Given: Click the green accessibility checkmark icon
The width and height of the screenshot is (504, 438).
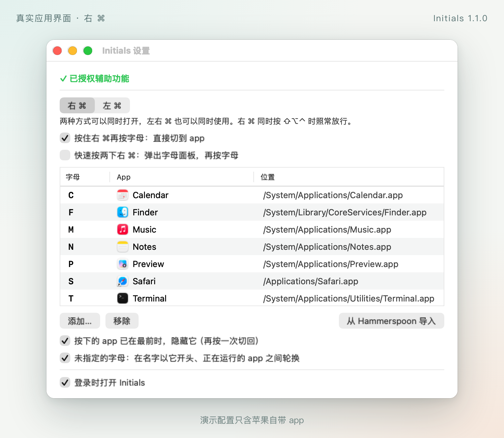Looking at the screenshot, I should (x=63, y=79).
